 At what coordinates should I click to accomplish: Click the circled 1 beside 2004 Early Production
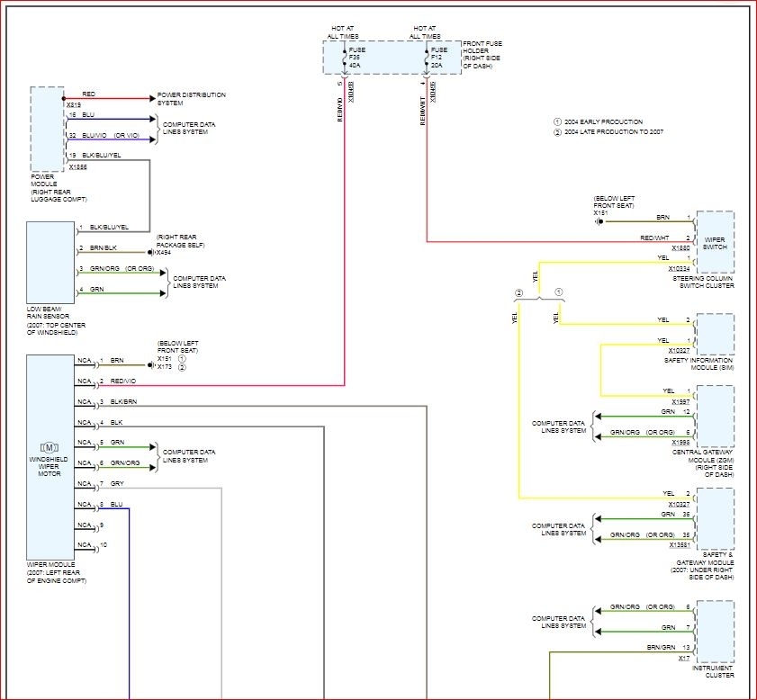[557, 121]
